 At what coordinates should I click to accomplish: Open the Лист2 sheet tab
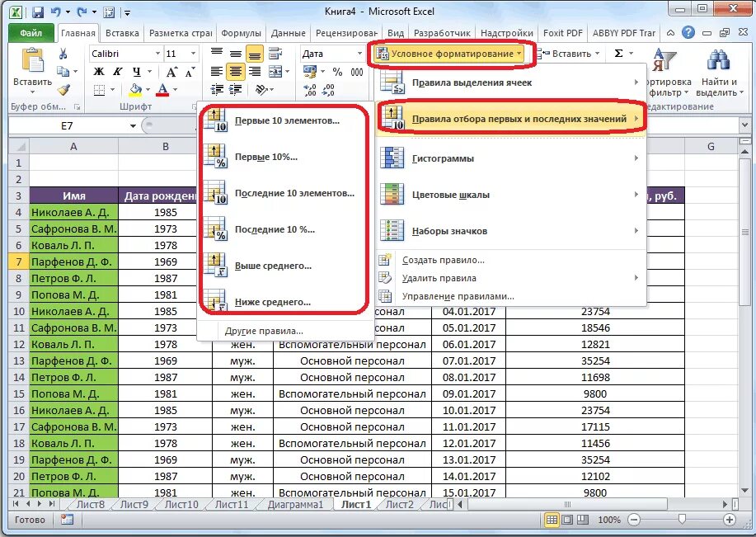pos(400,505)
